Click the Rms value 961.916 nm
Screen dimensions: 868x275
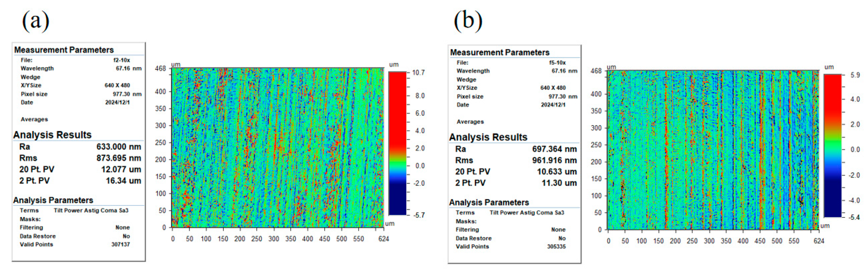click(x=554, y=160)
